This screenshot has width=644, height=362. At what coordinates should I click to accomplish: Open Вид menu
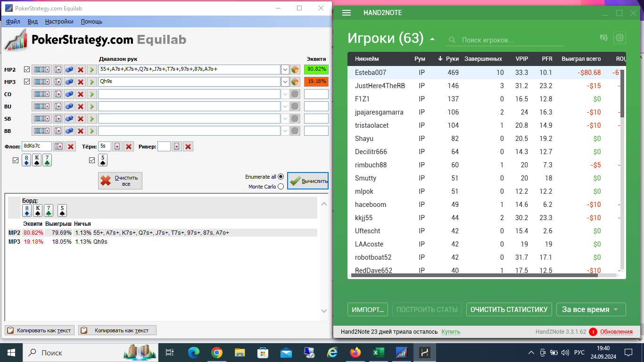33,21
